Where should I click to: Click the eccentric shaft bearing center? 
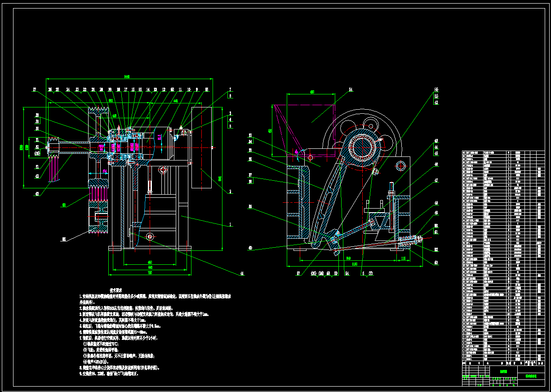point(362,147)
